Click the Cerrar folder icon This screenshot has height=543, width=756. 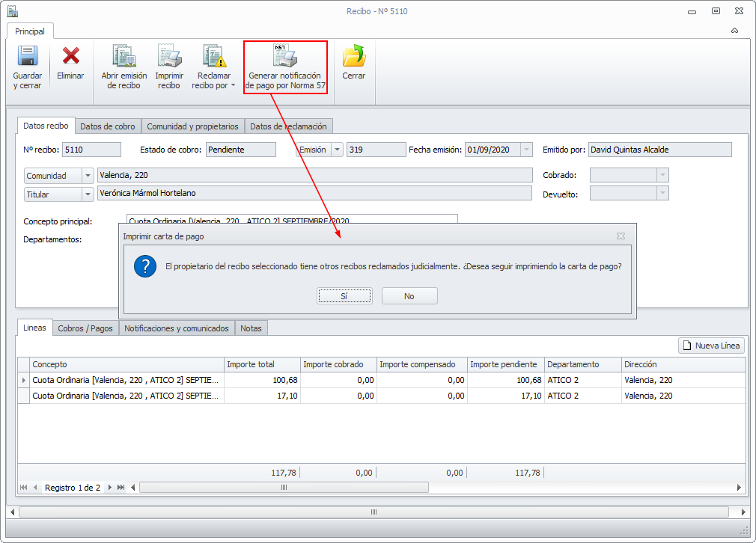click(x=353, y=56)
